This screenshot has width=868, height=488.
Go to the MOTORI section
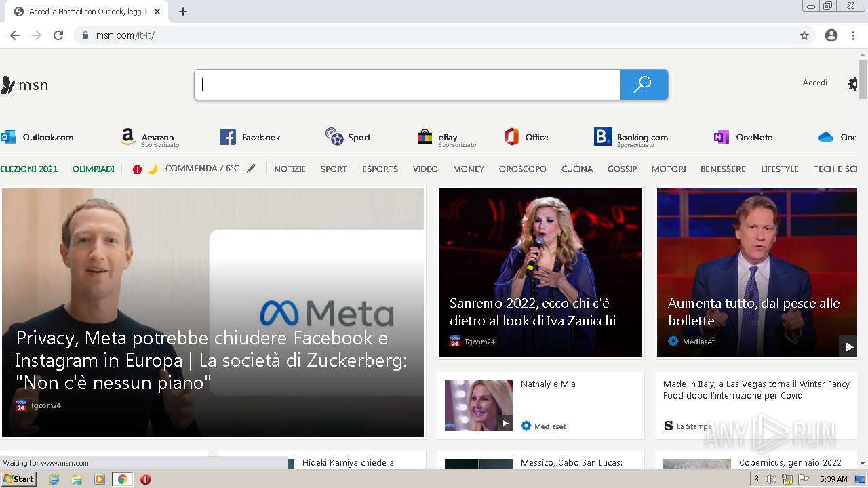[x=669, y=169]
